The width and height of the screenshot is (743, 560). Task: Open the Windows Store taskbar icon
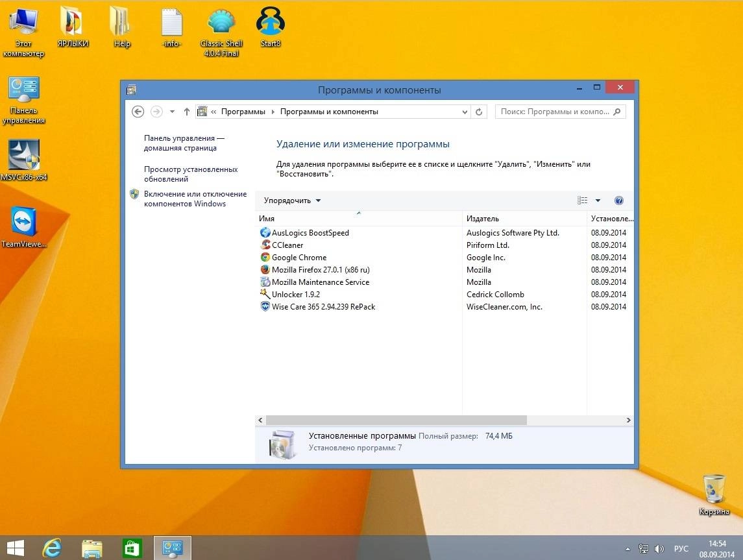click(132, 548)
